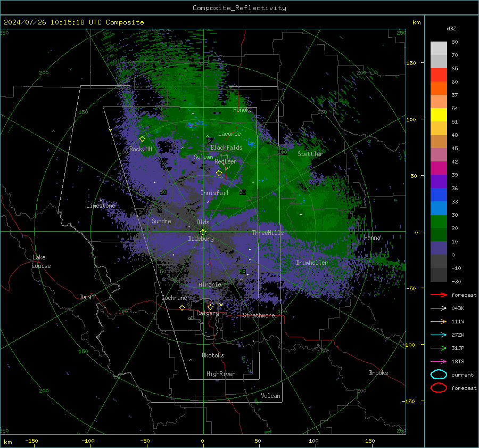
Task: Select the 20 dBZ green color swatch
Action: [x=439, y=222]
